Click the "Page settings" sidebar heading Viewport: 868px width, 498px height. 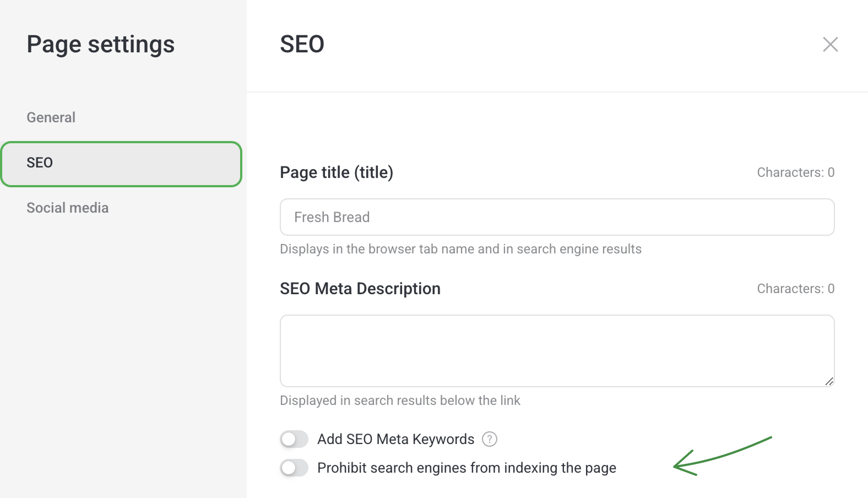coord(101,44)
